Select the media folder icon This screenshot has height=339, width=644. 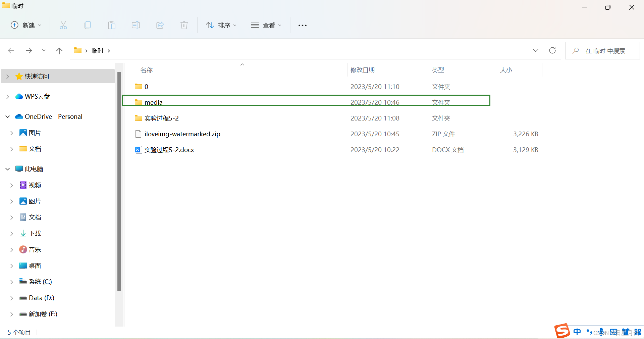click(138, 102)
